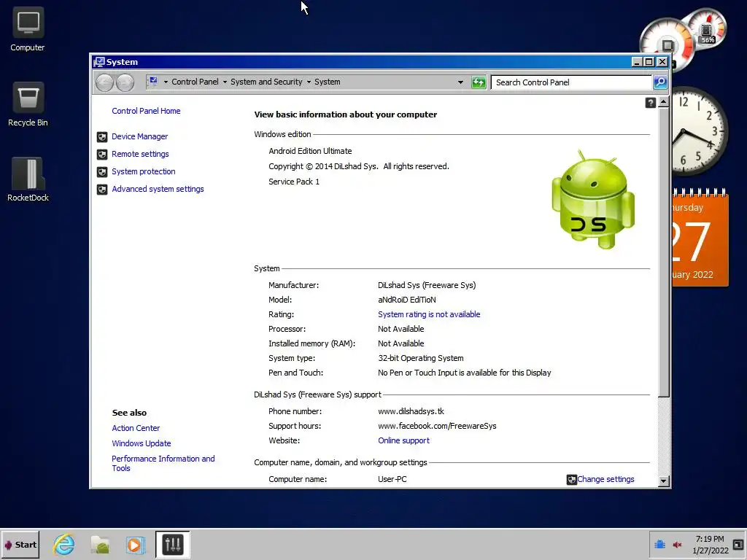Click the shield icon beside Device Manager
Image resolution: width=747 pixels, height=560 pixels.
(102, 137)
